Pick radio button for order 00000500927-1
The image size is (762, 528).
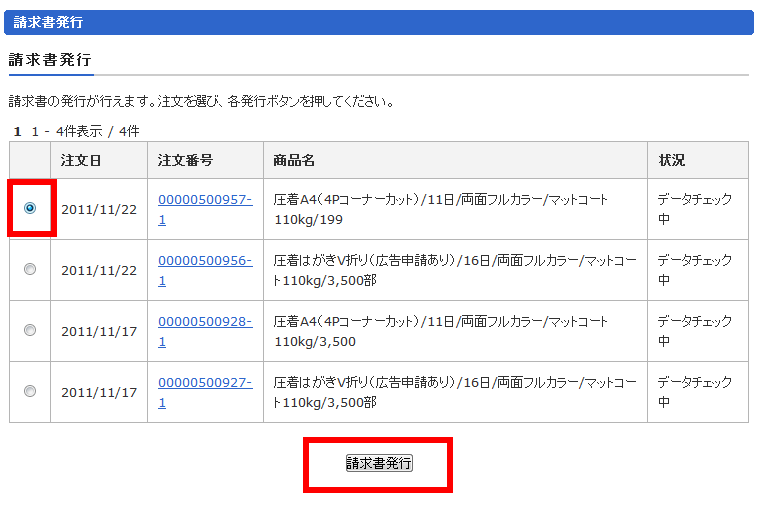pos(30,391)
